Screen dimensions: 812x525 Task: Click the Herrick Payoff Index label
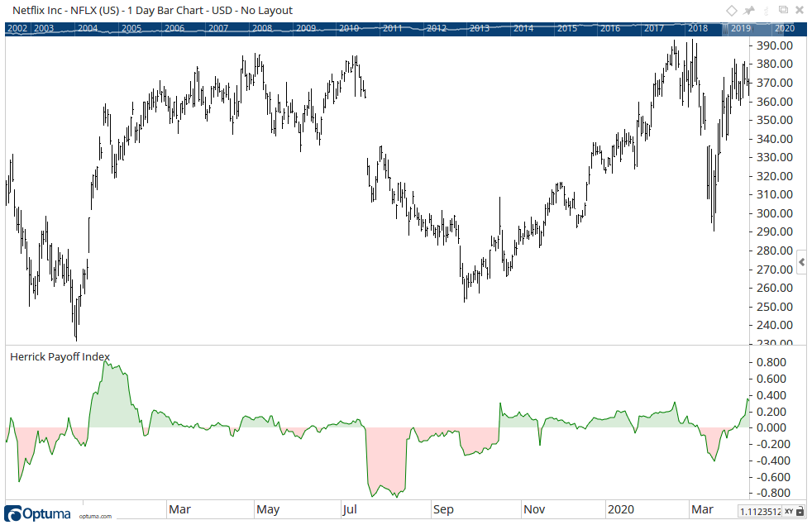click(60, 356)
